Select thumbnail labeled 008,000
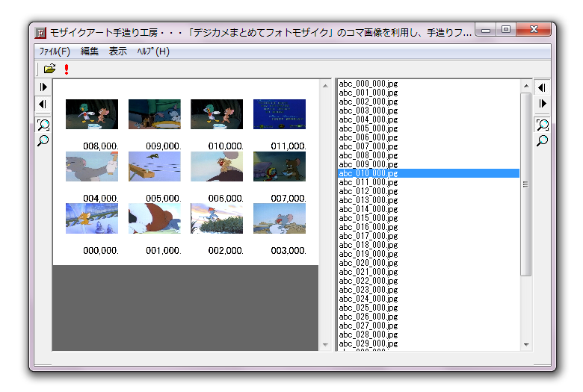 (x=92, y=114)
